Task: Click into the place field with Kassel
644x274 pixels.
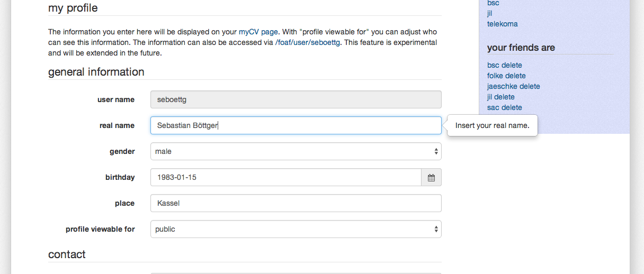Action: (x=296, y=203)
